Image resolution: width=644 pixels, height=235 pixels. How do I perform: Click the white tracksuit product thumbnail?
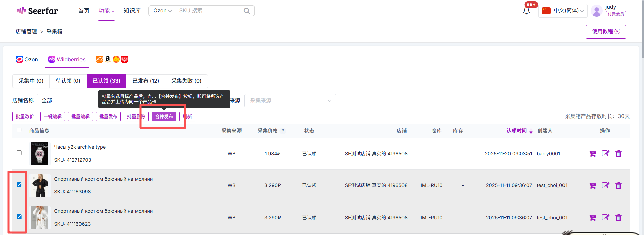click(x=40, y=218)
